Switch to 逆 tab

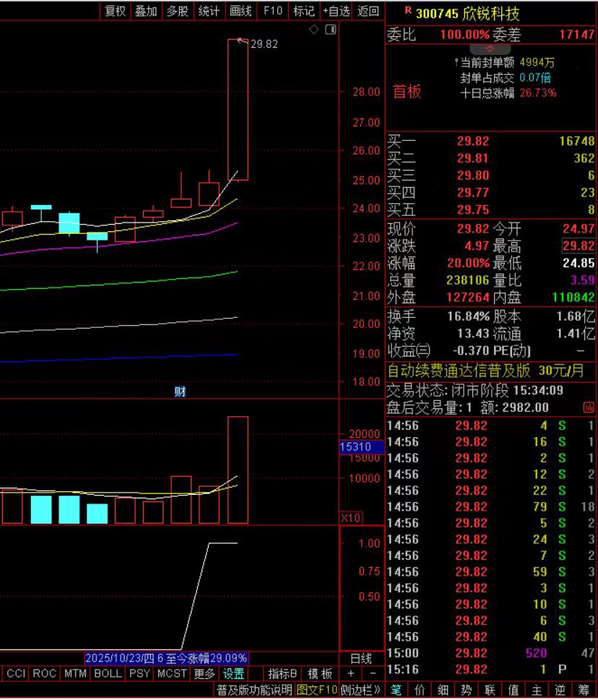tap(560, 690)
